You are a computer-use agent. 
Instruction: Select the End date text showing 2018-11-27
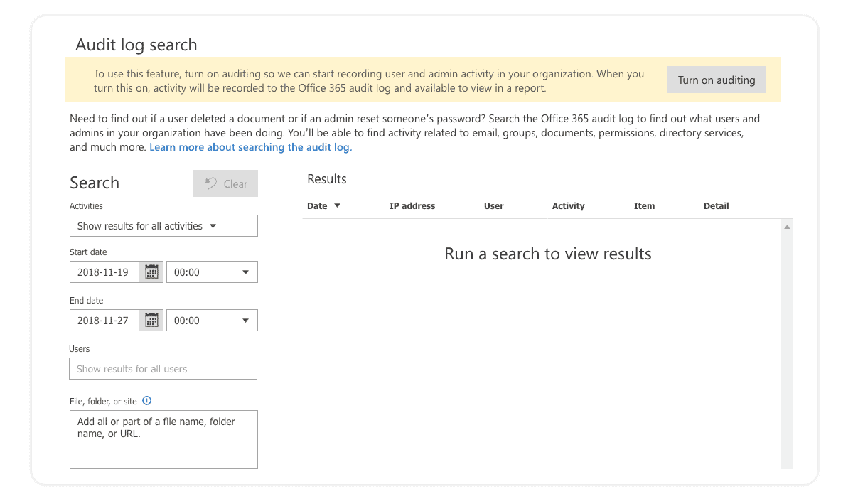coord(103,320)
